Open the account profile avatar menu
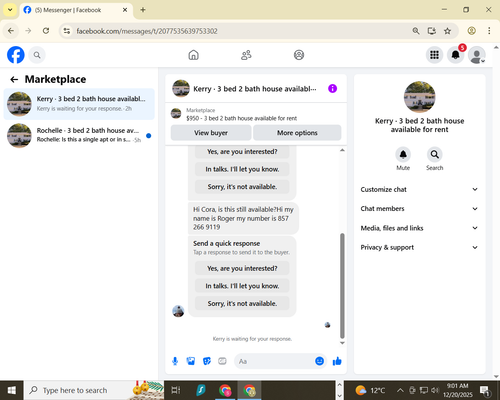This screenshot has width=500, height=400. [x=477, y=55]
